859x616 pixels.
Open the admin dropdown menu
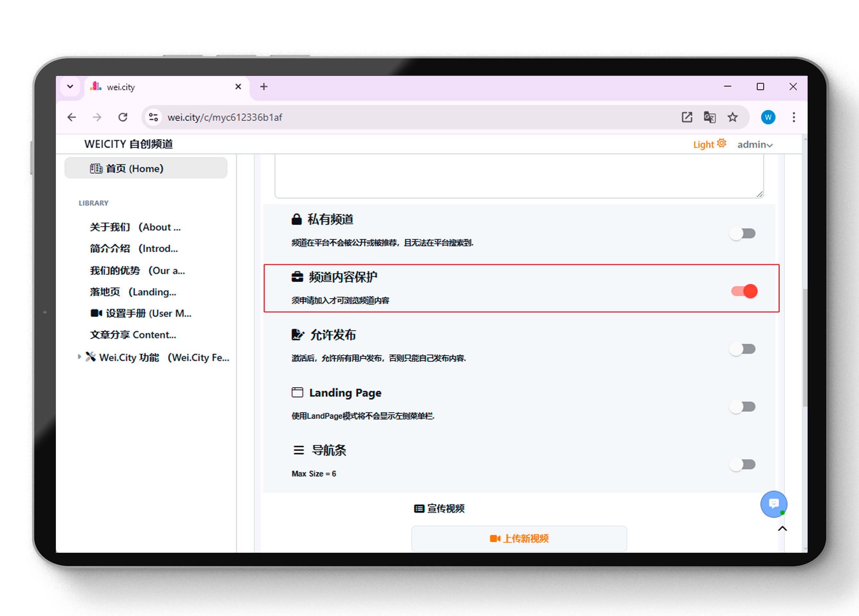pos(754,145)
